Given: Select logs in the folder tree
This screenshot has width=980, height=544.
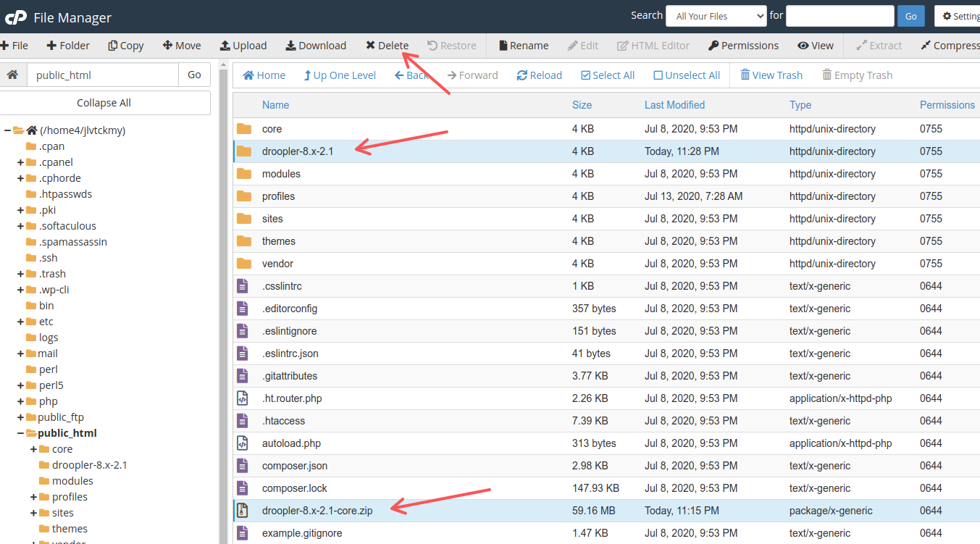Looking at the screenshot, I should (49, 338).
